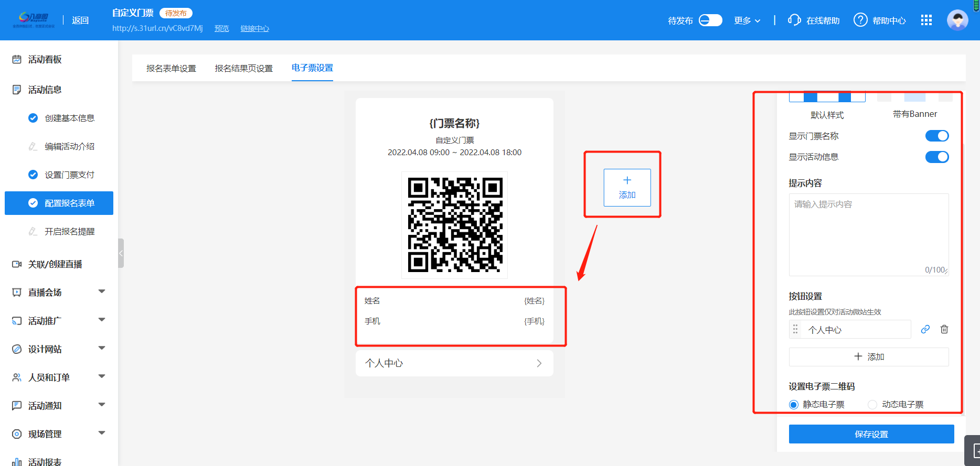Click the link icon beside 个人中心 button
Image resolution: width=980 pixels, height=466 pixels.
click(x=925, y=329)
